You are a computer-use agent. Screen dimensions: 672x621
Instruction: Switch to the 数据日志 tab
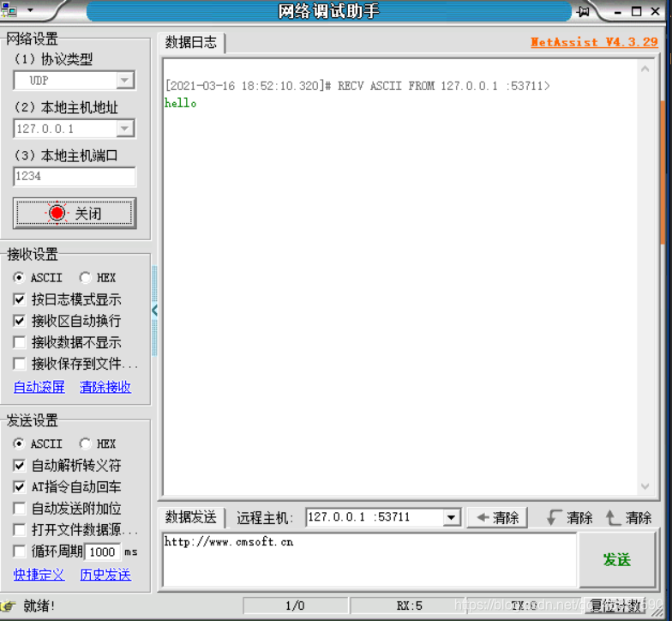click(x=191, y=43)
